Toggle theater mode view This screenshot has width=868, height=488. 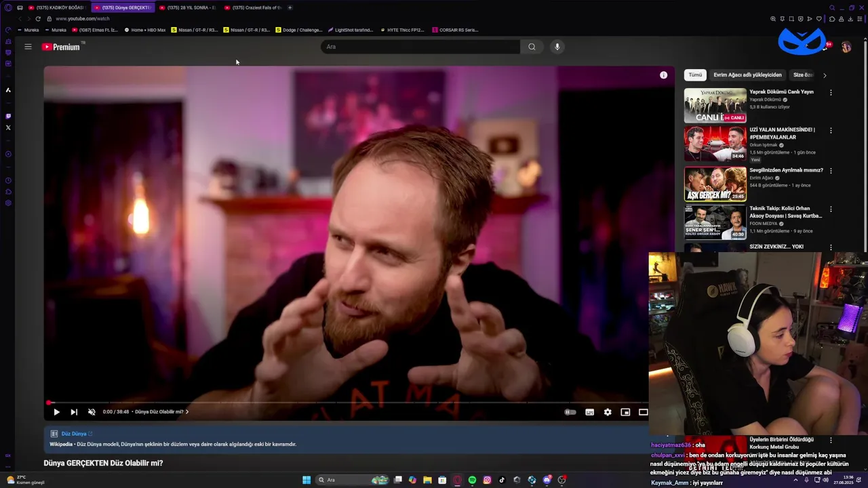click(x=643, y=412)
